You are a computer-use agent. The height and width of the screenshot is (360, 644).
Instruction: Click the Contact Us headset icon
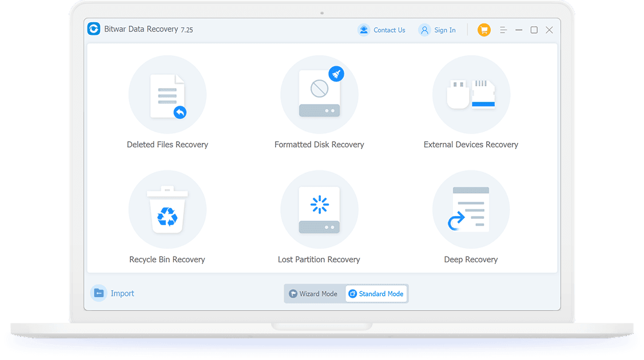364,30
